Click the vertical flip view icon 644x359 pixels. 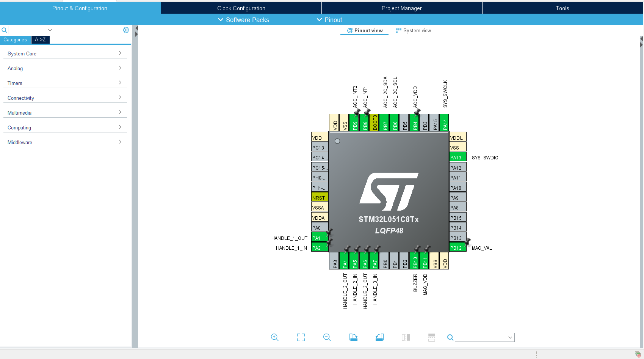pyautogui.click(x=406, y=337)
